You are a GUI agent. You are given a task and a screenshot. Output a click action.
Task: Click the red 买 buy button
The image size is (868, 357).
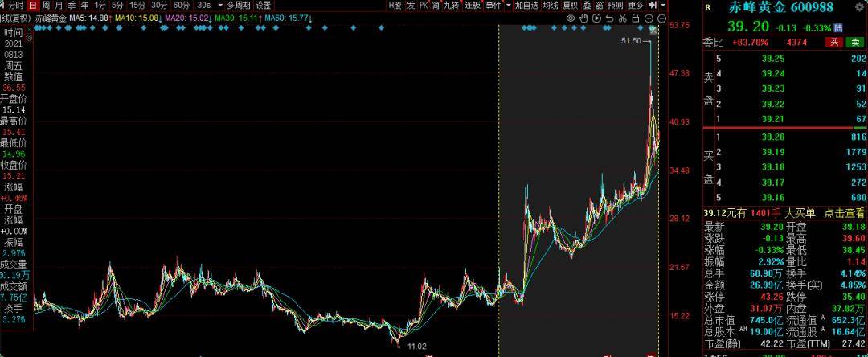click(835, 42)
